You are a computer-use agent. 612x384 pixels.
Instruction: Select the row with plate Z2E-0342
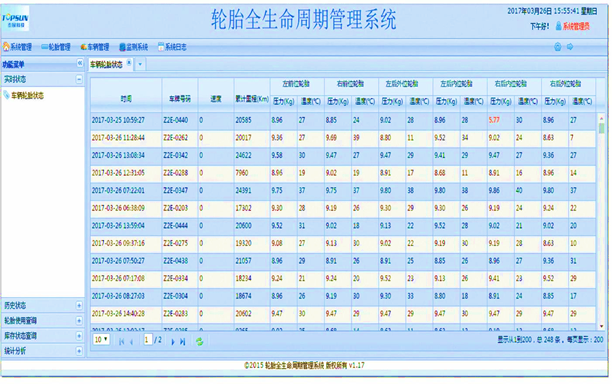coord(343,155)
